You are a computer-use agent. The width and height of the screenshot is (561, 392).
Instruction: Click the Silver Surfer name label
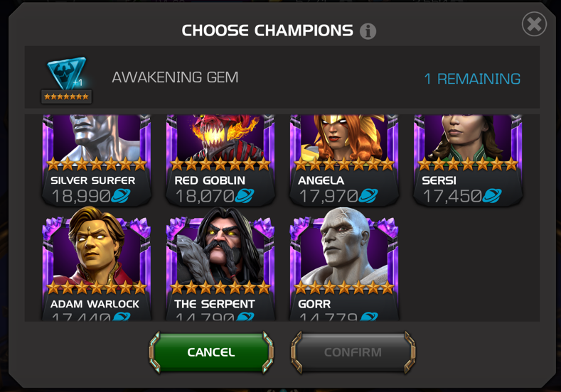click(93, 180)
